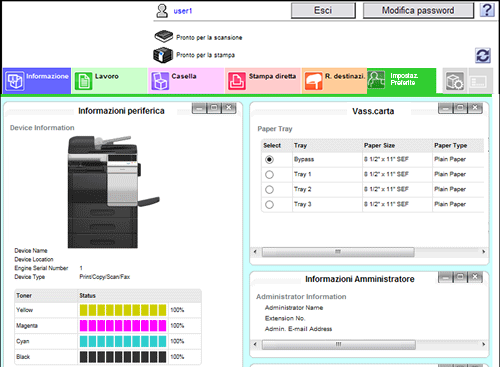Viewport: 500px width, 367px height.
Task: Click the Lavoro document icon
Action: [x=83, y=81]
